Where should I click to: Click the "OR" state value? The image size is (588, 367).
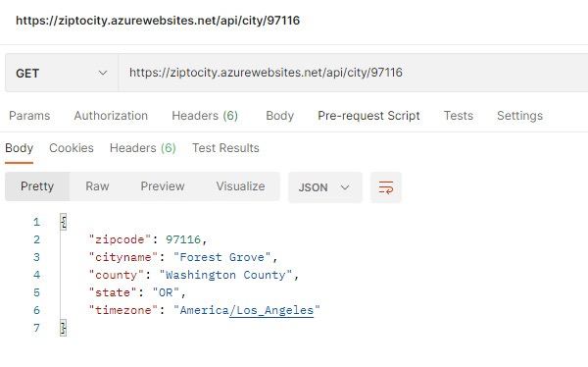166,292
